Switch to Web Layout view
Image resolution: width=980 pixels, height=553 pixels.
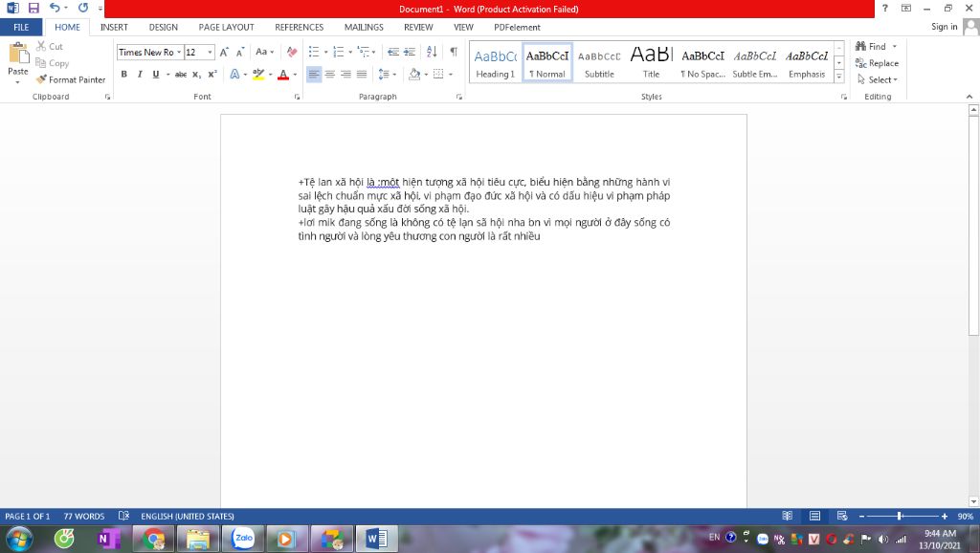[842, 516]
